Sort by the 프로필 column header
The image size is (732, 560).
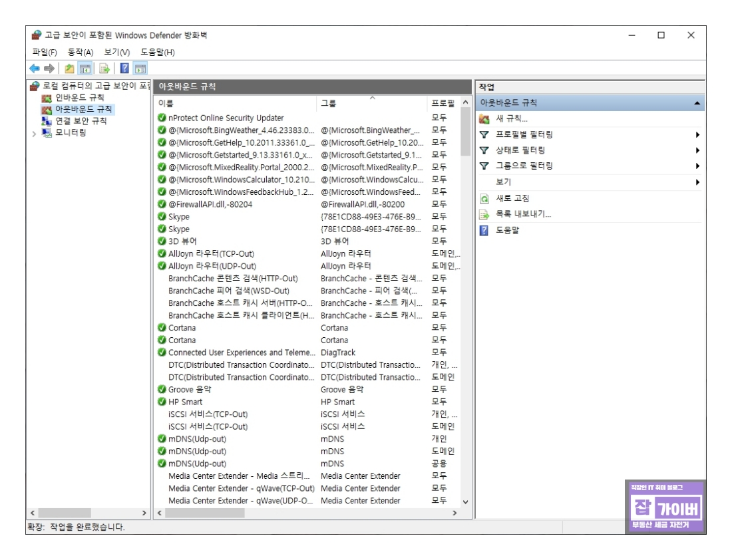443,103
